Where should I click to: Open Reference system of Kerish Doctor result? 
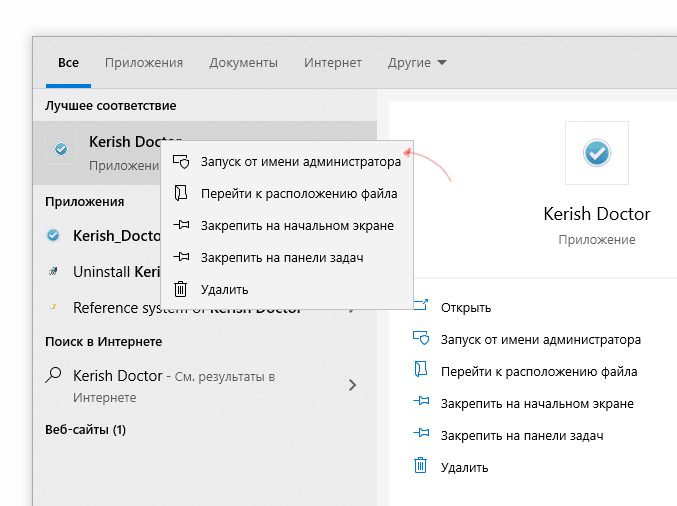(205, 308)
